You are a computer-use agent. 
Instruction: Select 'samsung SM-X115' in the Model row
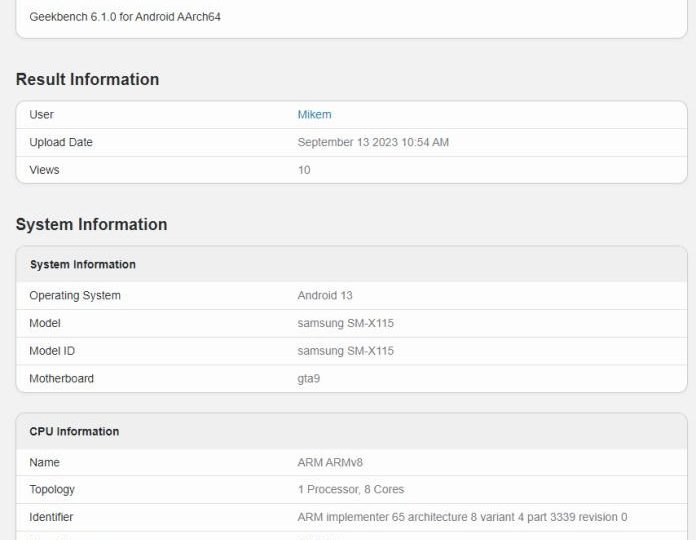[x=345, y=323]
